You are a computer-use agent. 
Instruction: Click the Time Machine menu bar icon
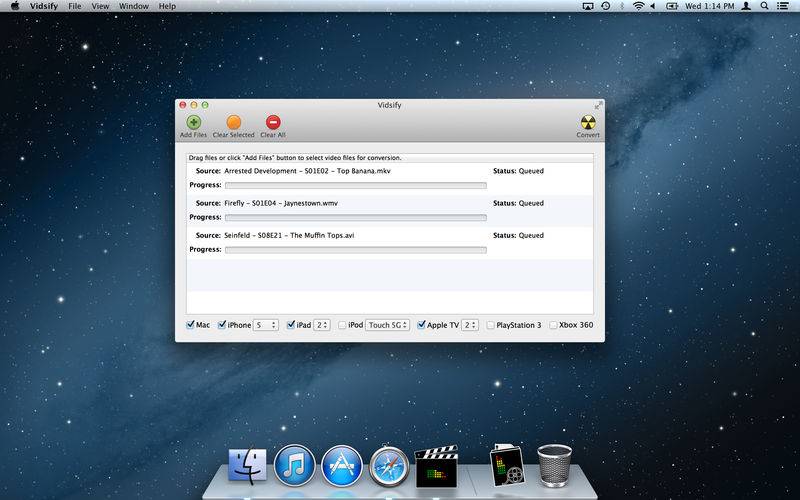(x=606, y=6)
